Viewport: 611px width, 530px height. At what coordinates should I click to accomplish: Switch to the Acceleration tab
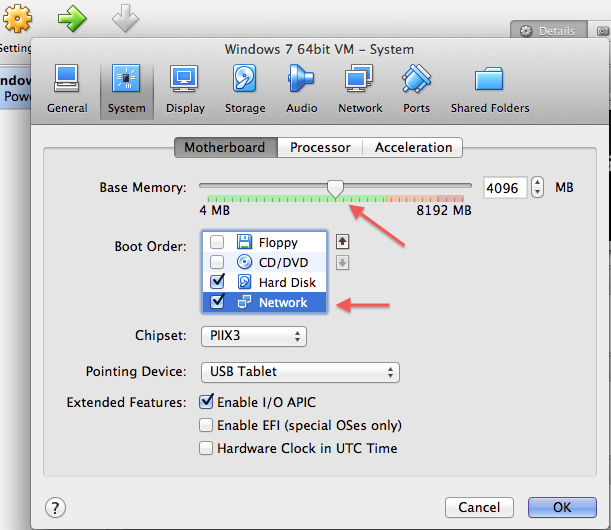[413, 147]
